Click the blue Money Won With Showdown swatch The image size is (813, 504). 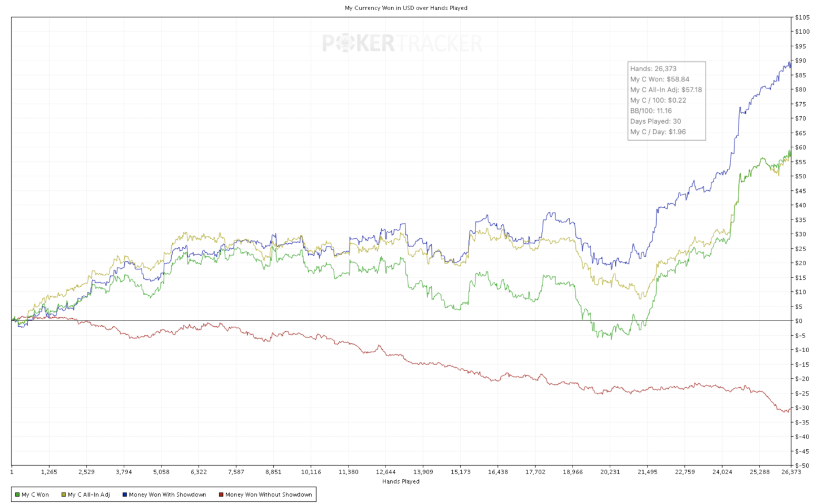[125, 494]
